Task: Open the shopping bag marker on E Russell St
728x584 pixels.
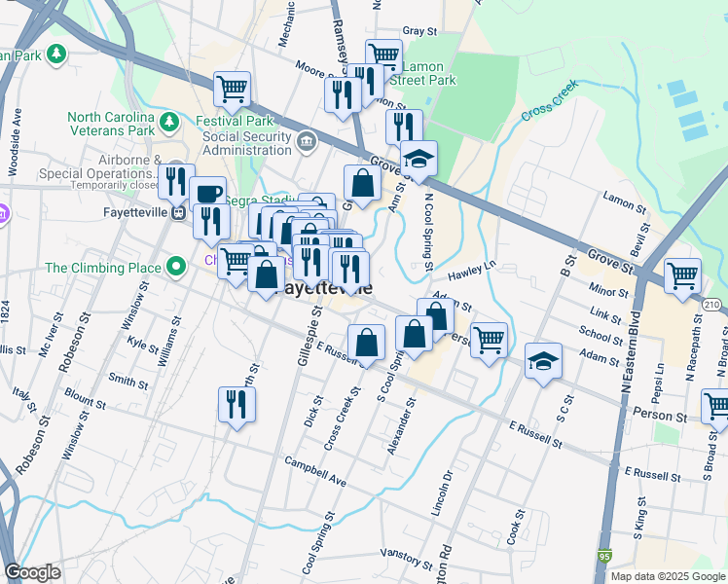Action: [366, 342]
